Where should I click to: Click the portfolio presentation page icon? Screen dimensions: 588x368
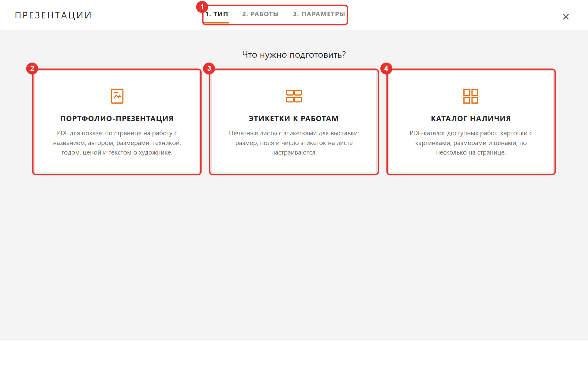[117, 96]
